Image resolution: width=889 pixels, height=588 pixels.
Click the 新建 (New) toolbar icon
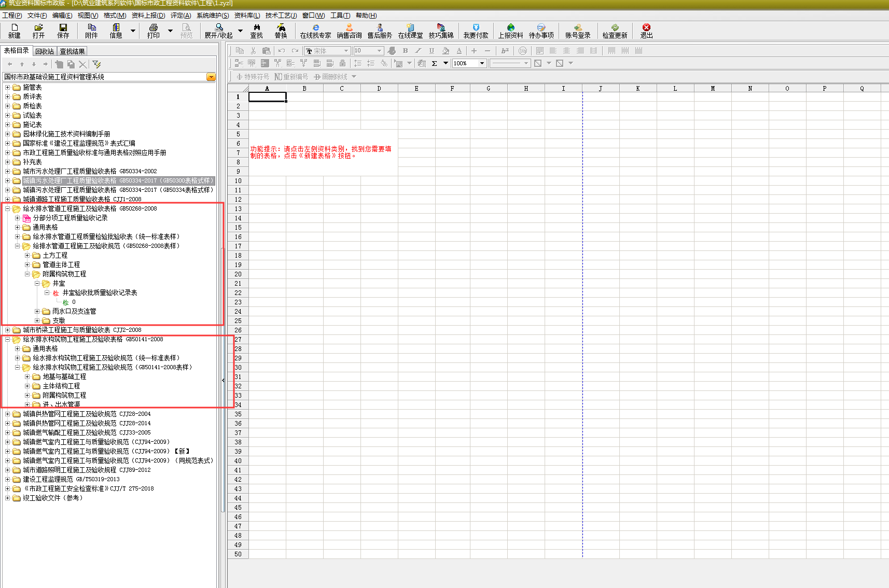[x=15, y=31]
